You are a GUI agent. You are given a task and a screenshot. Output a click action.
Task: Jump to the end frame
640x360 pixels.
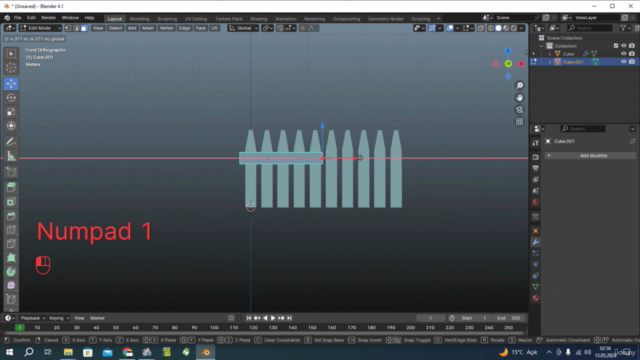[x=289, y=318]
